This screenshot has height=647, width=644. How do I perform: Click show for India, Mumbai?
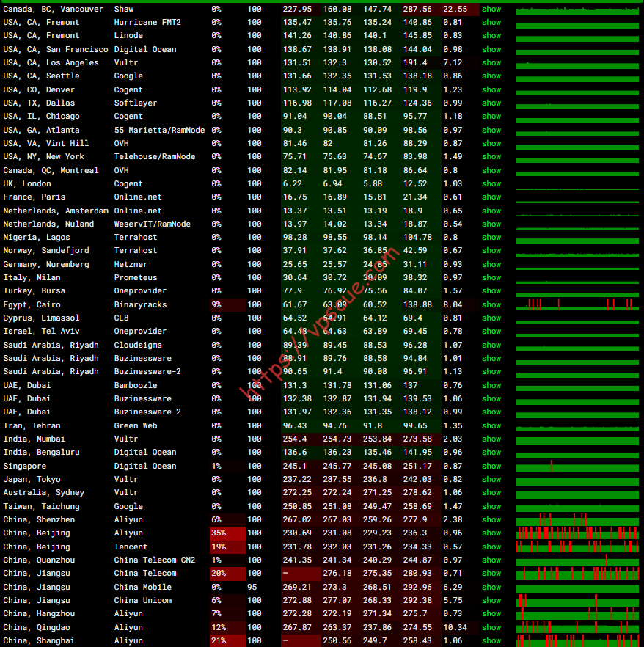491,439
